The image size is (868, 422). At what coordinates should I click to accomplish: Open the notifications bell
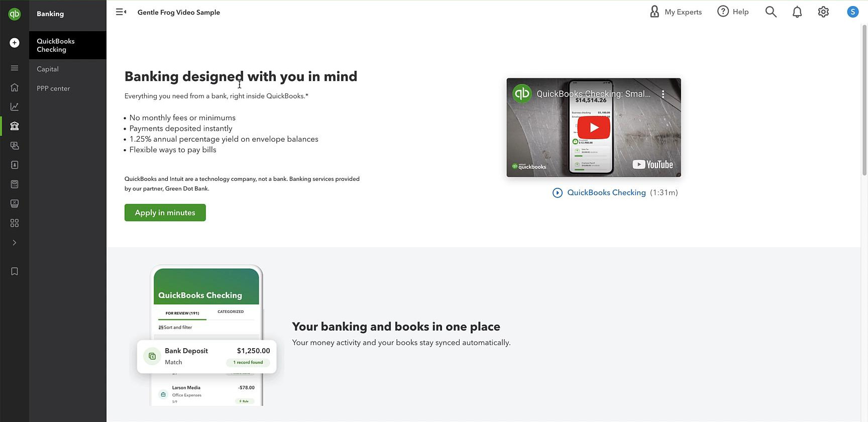coord(797,12)
